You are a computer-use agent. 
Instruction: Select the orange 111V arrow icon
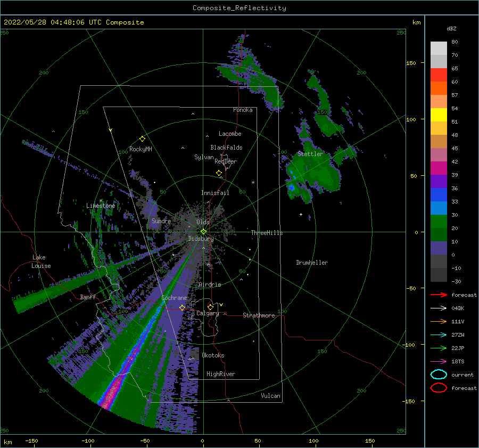[439, 321]
